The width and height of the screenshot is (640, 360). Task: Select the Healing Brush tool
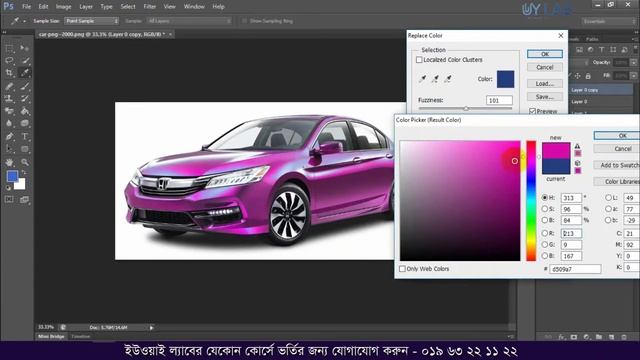coord(9,86)
